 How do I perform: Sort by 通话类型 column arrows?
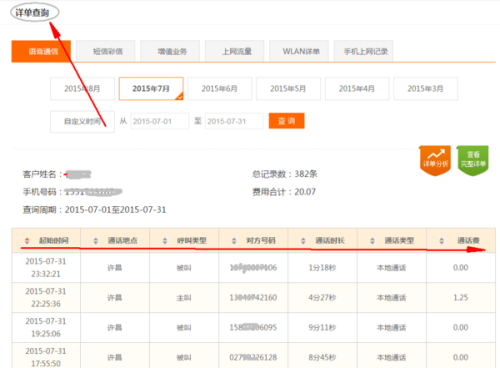point(372,240)
